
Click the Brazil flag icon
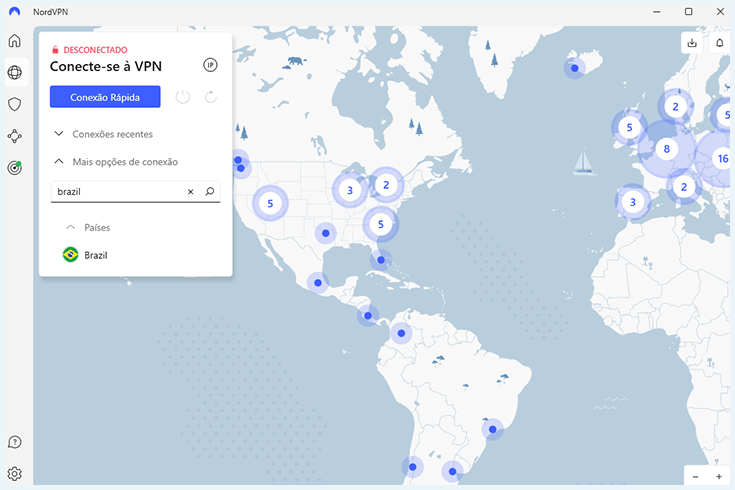[x=71, y=255]
